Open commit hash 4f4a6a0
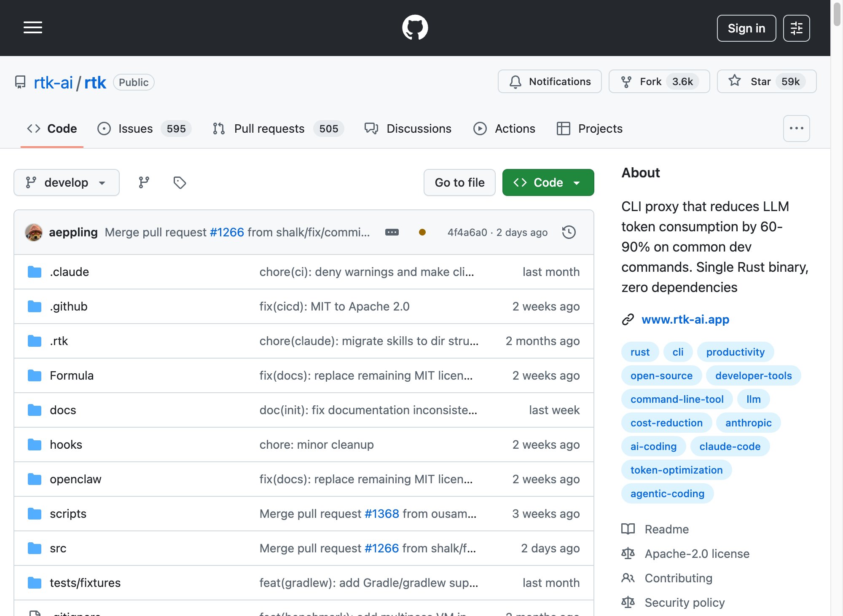Screen dimensions: 843x616 click(467, 232)
